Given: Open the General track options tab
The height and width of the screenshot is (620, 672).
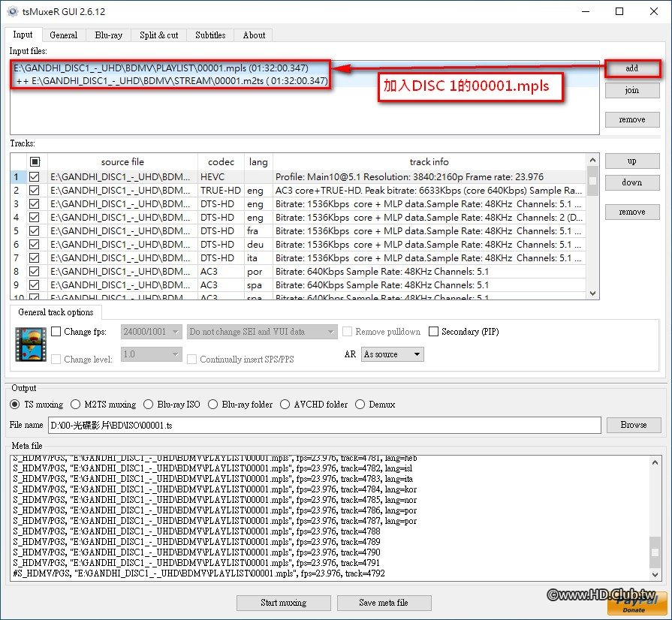Looking at the screenshot, I should [56, 312].
